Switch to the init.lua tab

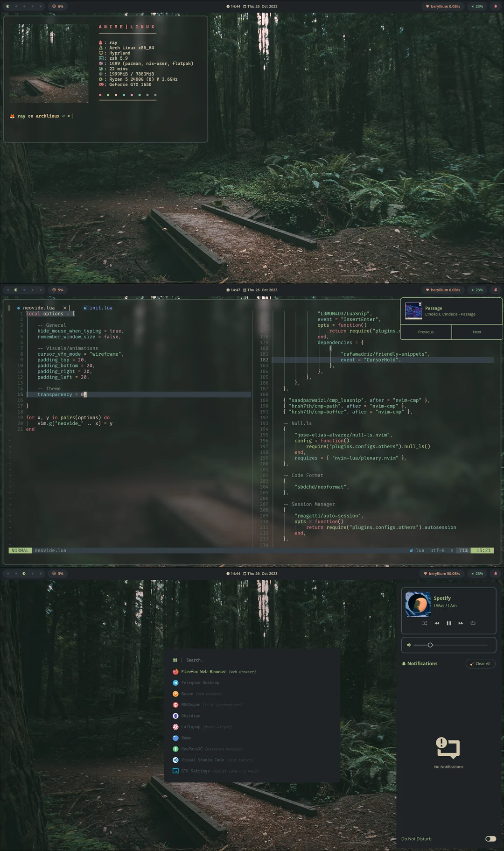pos(100,308)
